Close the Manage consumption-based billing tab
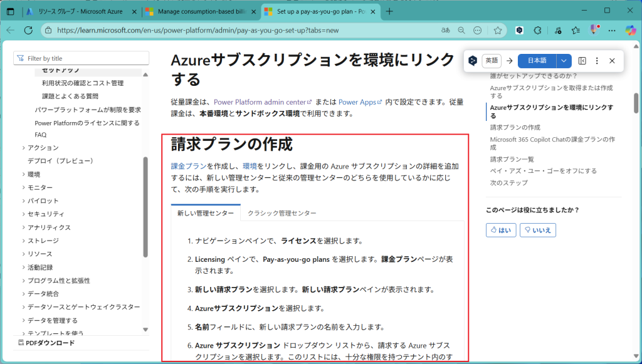642x364 pixels. (254, 12)
